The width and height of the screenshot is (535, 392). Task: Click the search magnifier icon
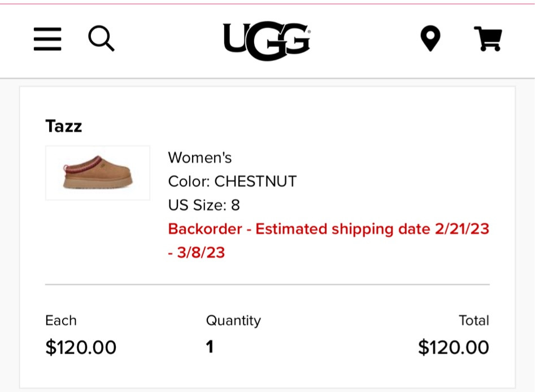click(102, 40)
